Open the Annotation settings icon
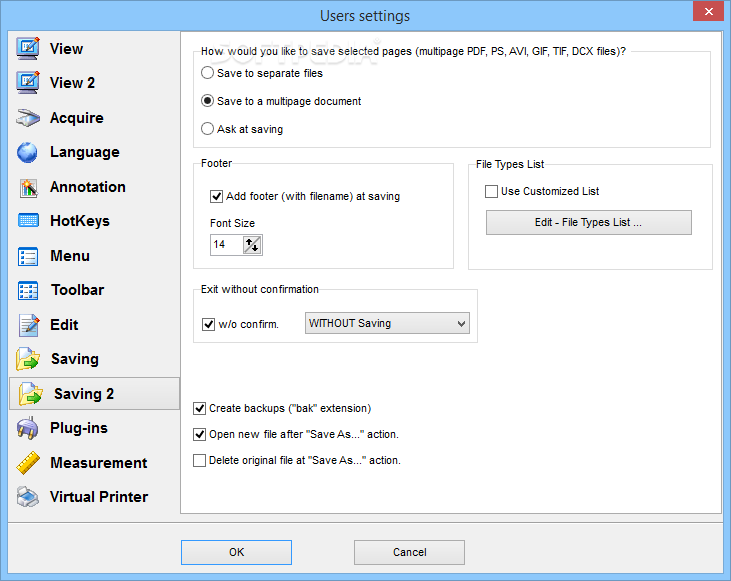The image size is (731, 581). click(28, 187)
